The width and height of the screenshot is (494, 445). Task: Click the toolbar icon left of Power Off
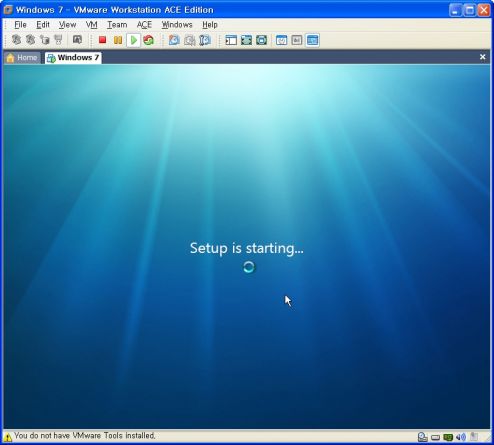click(x=77, y=40)
